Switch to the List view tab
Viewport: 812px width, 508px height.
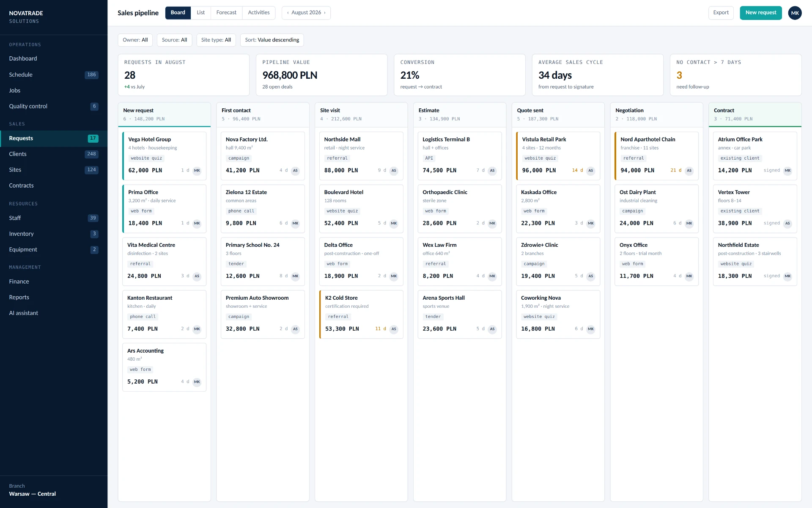201,13
